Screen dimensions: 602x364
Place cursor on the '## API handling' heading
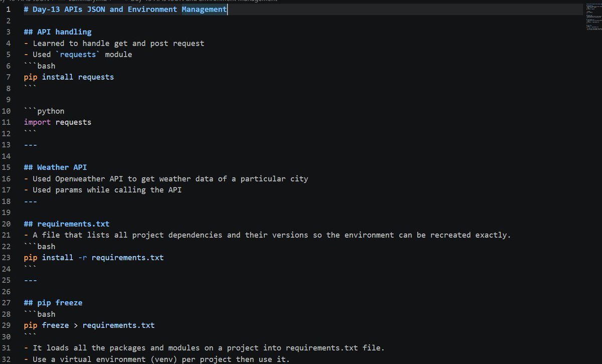click(58, 32)
